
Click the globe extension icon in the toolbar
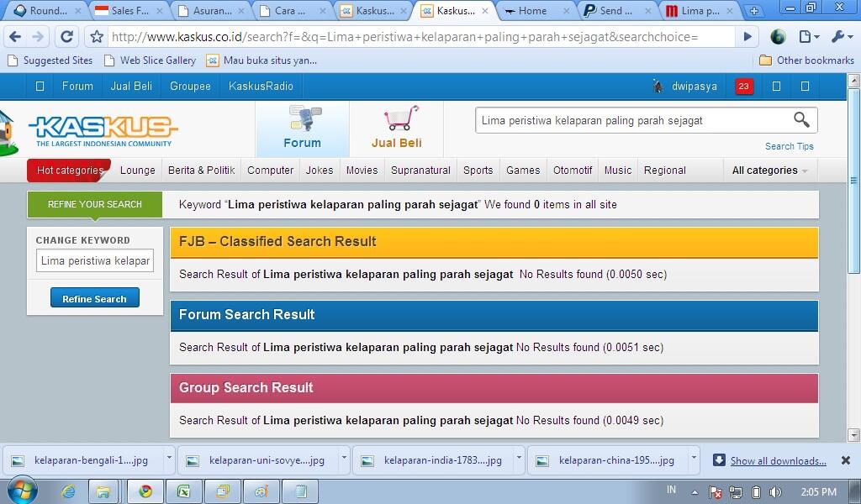click(x=778, y=37)
